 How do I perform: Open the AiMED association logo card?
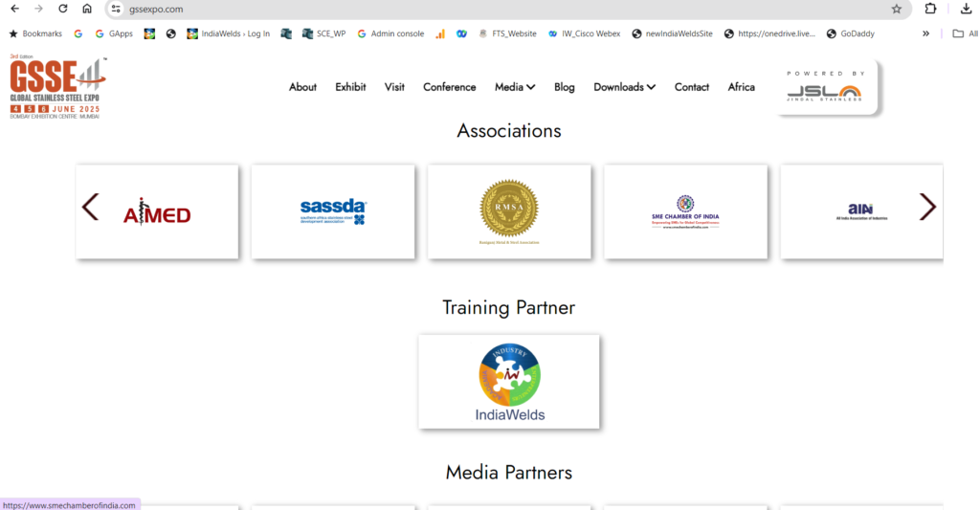click(x=157, y=211)
